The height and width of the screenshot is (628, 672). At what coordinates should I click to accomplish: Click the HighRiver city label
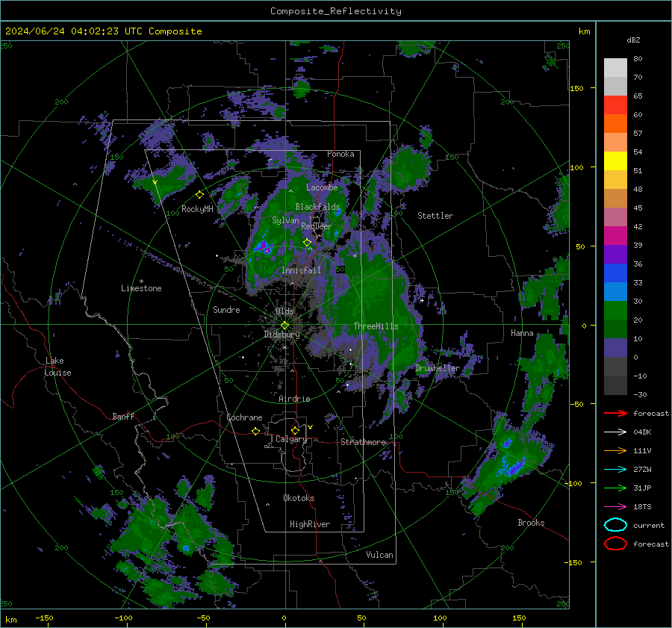(x=310, y=524)
